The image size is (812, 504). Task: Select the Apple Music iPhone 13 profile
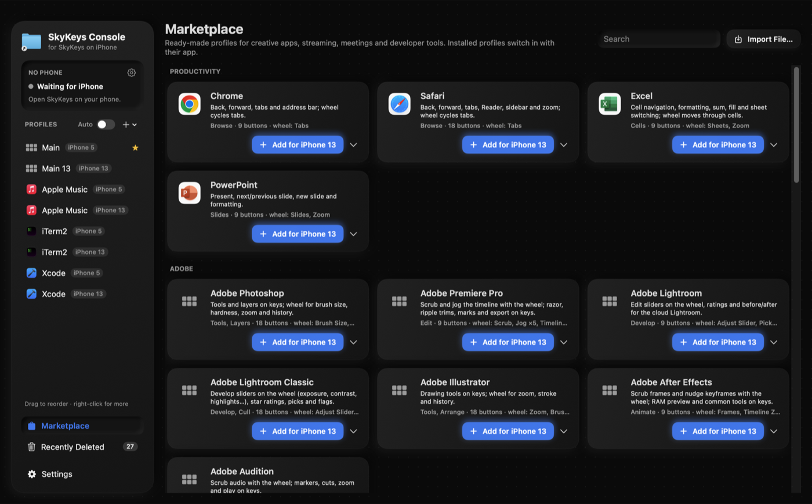point(82,211)
